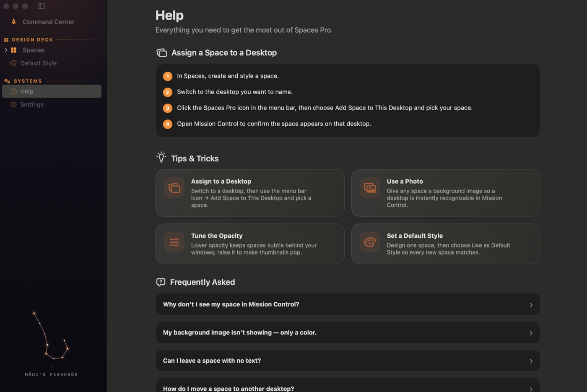587x392 pixels.
Task: Click the 'SYSTEMS' section label
Action: [x=28, y=81]
